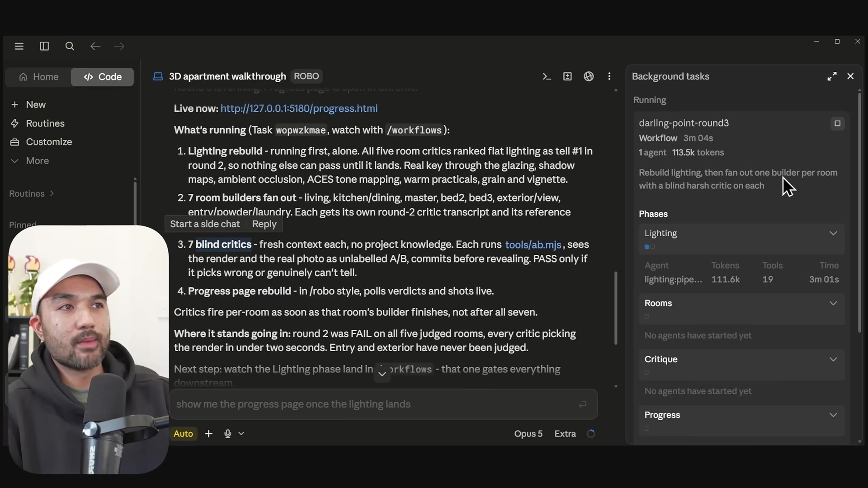Screen dimensions: 868x488
Task: Open the microphone options dropdown arrow
Action: click(x=241, y=434)
